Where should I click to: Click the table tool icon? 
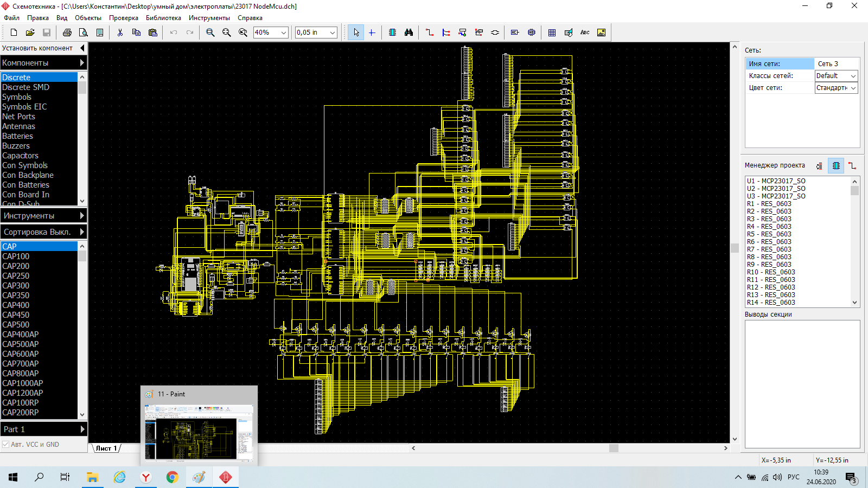(x=552, y=33)
